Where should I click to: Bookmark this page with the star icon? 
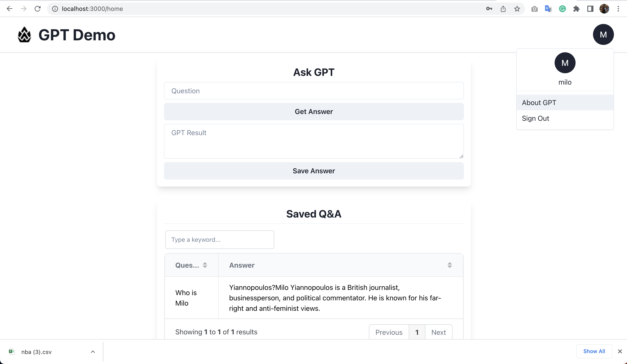point(517,9)
